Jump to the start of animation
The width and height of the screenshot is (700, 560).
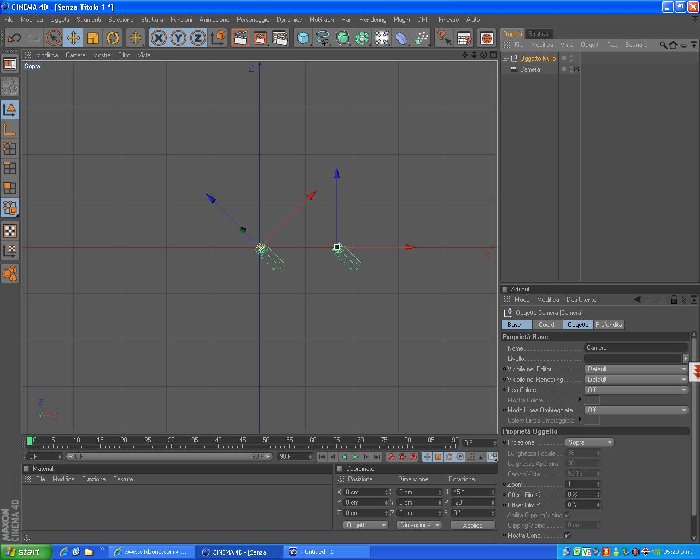click(x=322, y=457)
